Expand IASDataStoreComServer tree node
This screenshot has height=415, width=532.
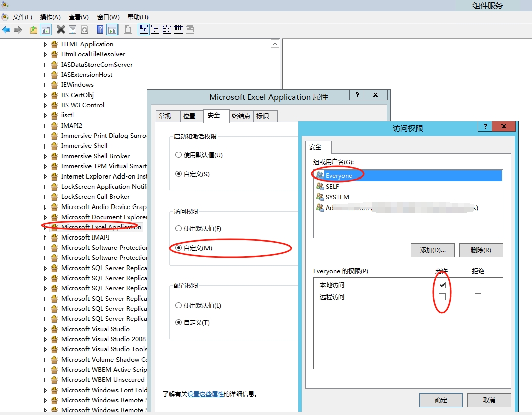[x=45, y=65]
